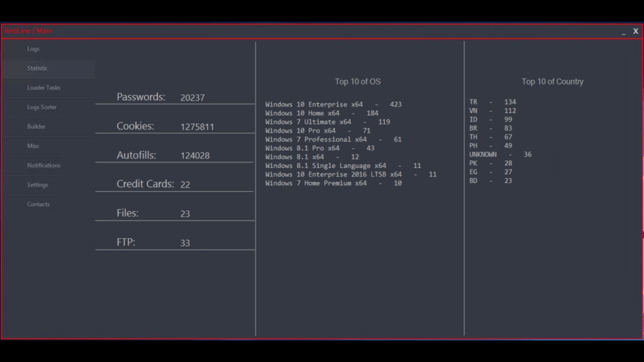Viewport: 644px width, 362px height.
Task: Click the ID country row
Action: pos(491,119)
